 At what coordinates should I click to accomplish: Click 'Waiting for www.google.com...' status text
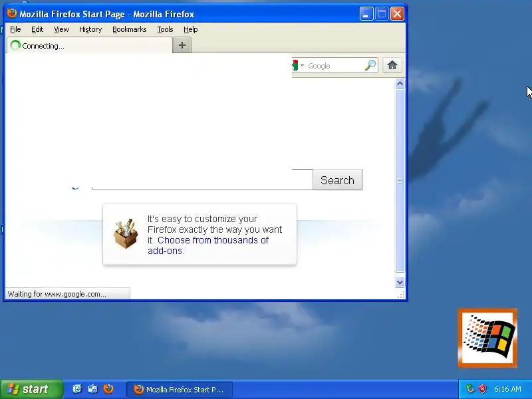(57, 294)
